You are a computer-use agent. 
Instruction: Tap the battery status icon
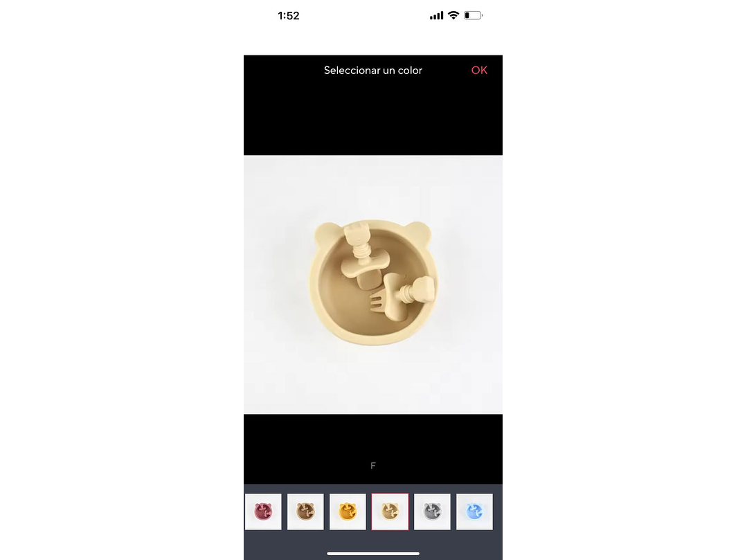[473, 16]
